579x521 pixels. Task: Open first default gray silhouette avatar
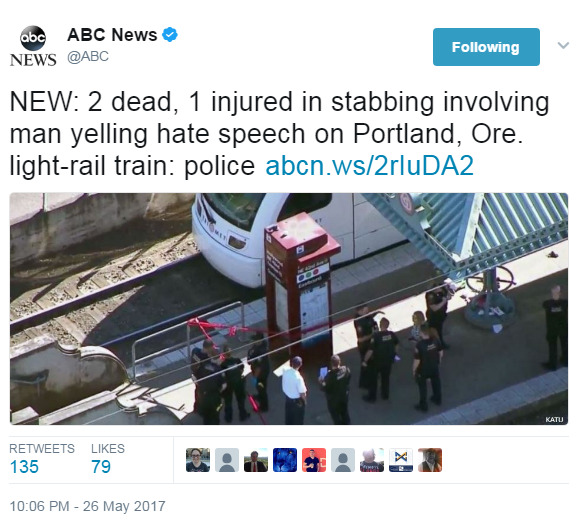point(227,460)
